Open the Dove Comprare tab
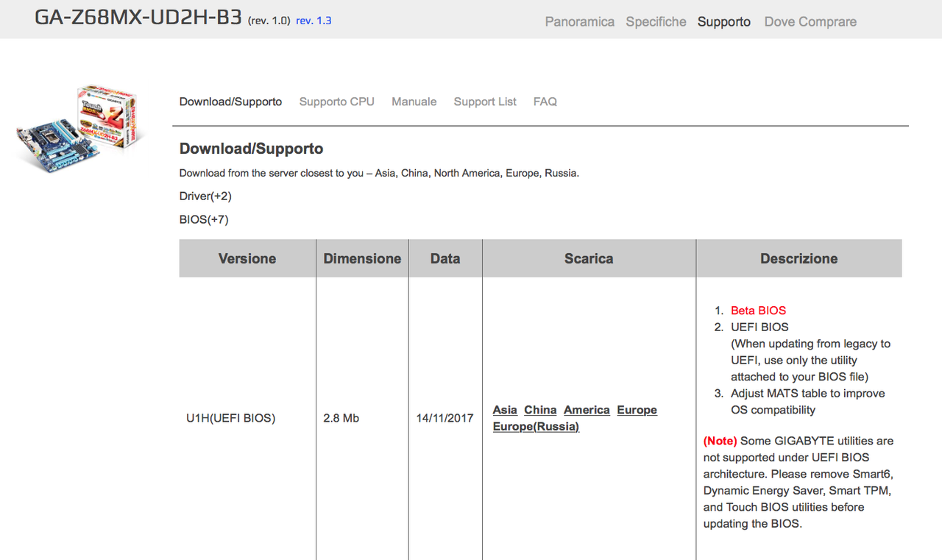Screen dimensions: 942x560 coord(810,21)
